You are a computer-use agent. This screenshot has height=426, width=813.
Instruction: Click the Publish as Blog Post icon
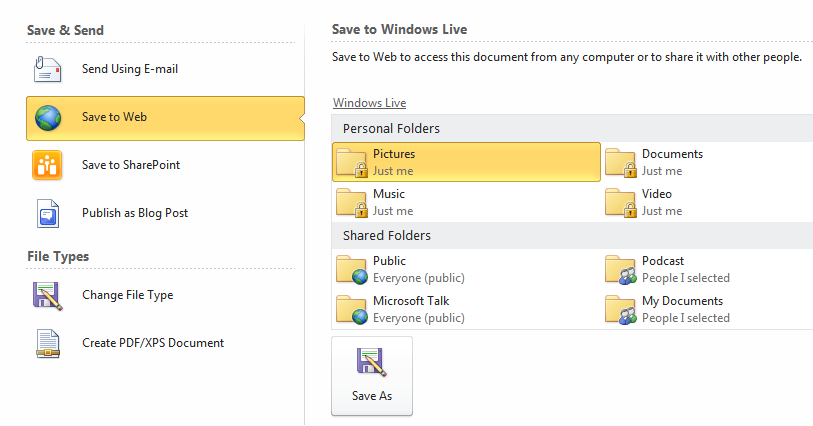[48, 214]
